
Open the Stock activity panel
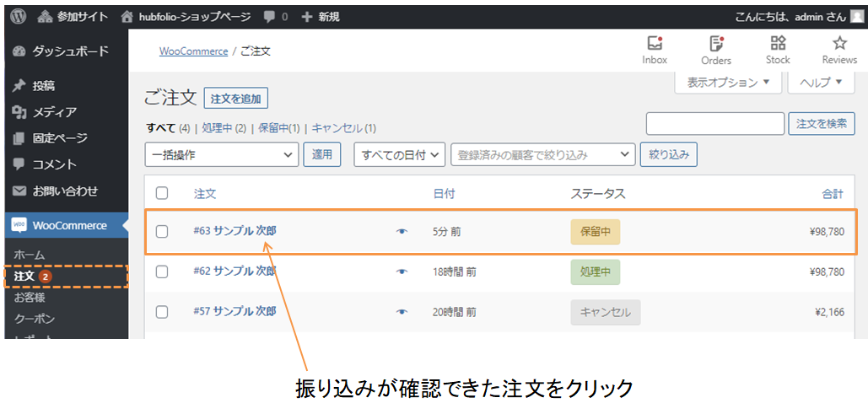(x=778, y=51)
